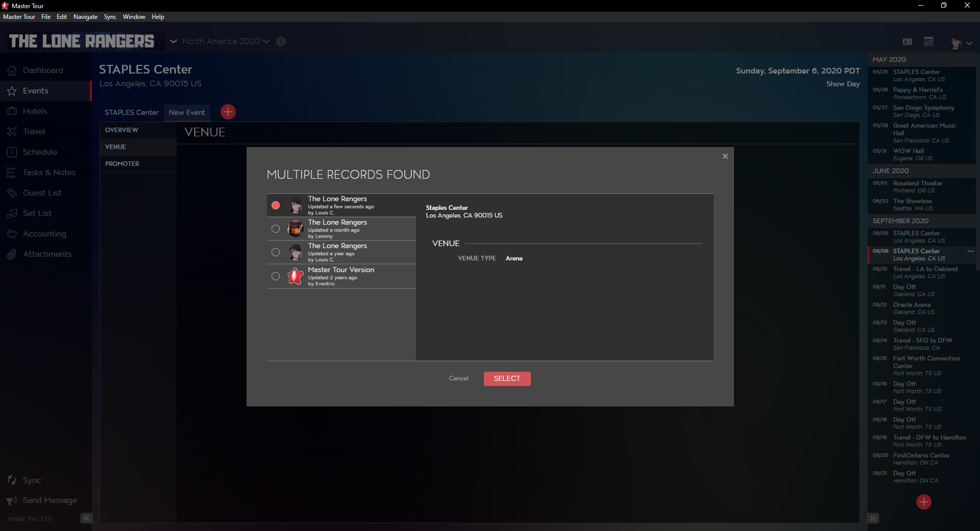Image resolution: width=980 pixels, height=531 pixels.
Task: Open North America 2020 tour dropdown
Action: [226, 41]
